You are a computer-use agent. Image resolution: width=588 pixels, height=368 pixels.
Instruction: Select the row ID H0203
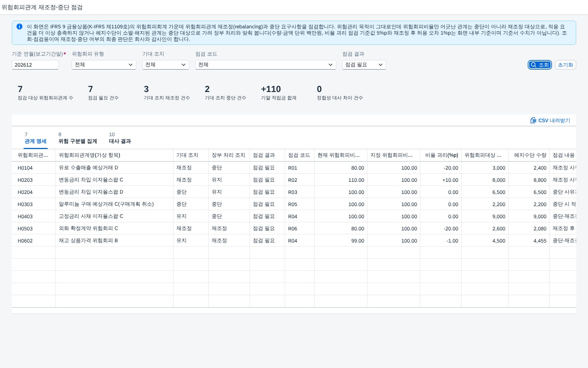25,180
